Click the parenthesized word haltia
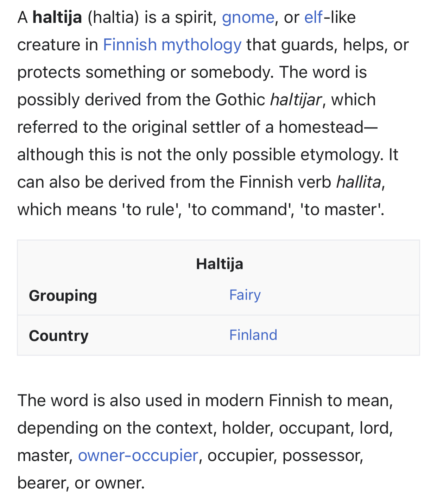Image resolution: width=437 pixels, height=504 pixels. (x=113, y=17)
